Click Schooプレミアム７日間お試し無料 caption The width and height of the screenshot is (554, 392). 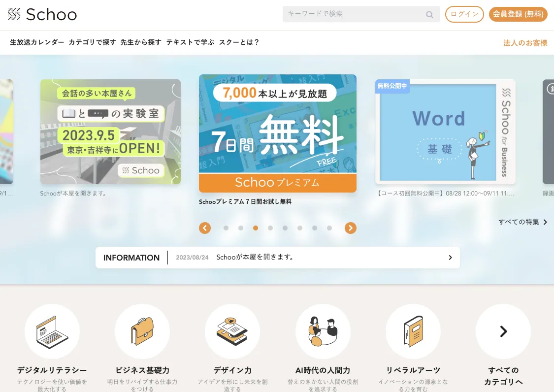pyautogui.click(x=245, y=202)
